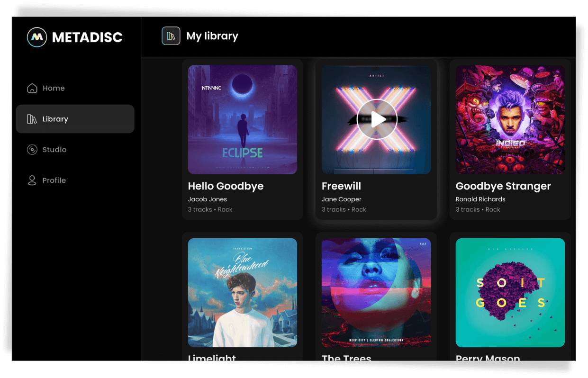The height and width of the screenshot is (378, 588).
Task: Open the Blue Neighbourhood cover art
Action: 243,293
